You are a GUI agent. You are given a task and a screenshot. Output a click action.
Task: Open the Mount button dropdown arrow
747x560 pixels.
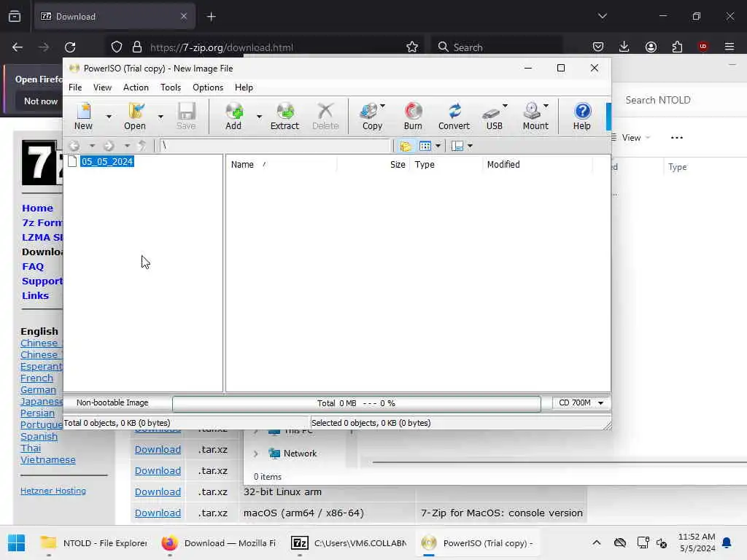click(546, 106)
